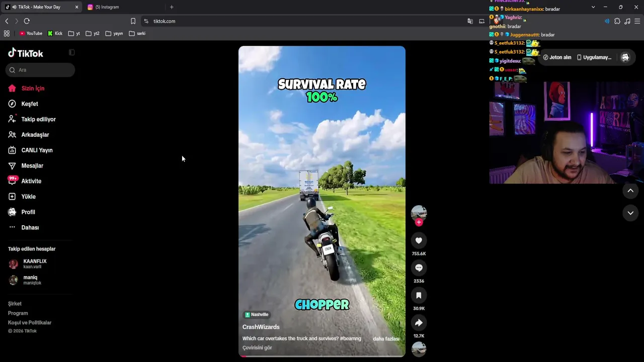Open site settings icon in address bar
The height and width of the screenshot is (362, 644).
[146, 21]
